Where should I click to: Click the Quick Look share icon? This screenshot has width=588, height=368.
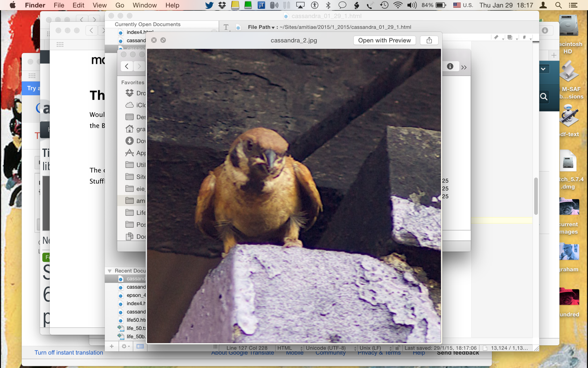(429, 40)
